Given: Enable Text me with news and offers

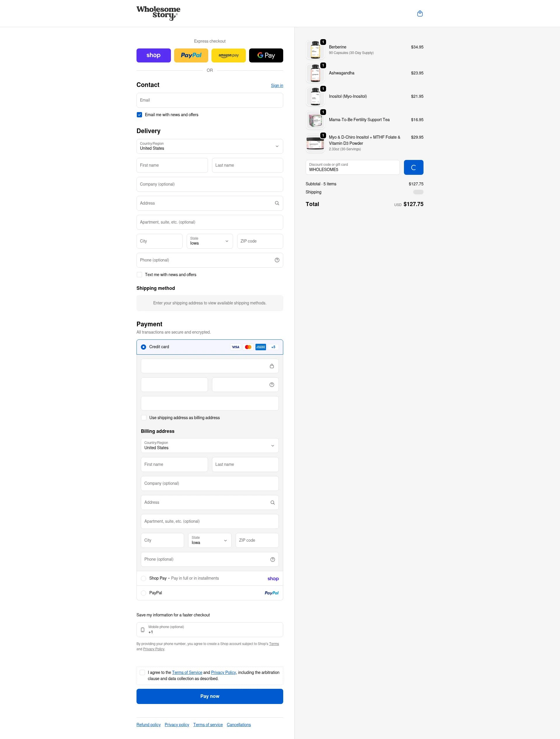Looking at the screenshot, I should pyautogui.click(x=139, y=274).
